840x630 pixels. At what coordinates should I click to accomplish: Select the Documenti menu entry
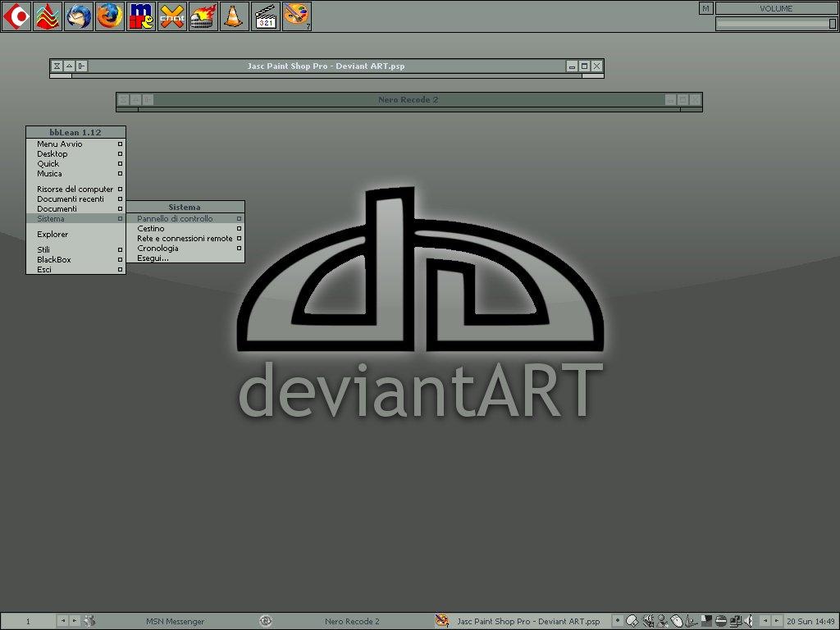(x=75, y=209)
